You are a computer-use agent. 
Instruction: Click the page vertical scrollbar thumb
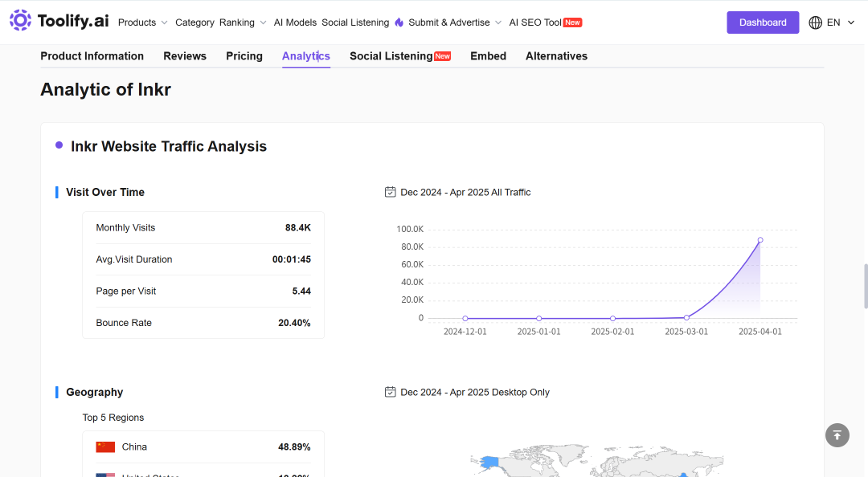tap(866, 286)
